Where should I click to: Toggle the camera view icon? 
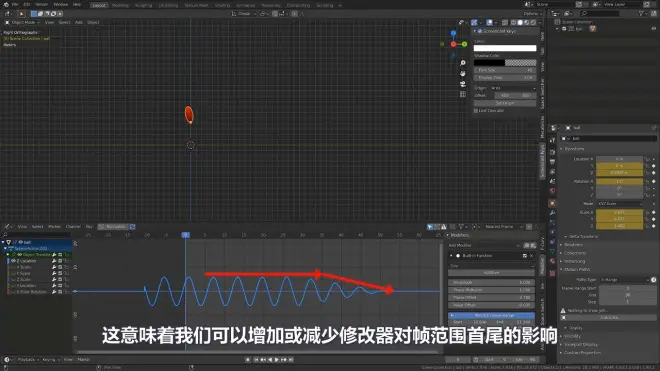pos(463,84)
